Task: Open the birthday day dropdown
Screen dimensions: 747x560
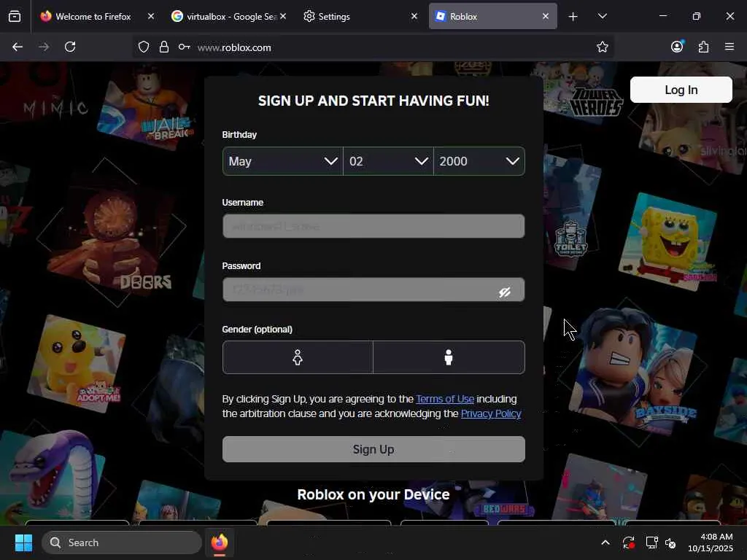Action: (x=388, y=161)
